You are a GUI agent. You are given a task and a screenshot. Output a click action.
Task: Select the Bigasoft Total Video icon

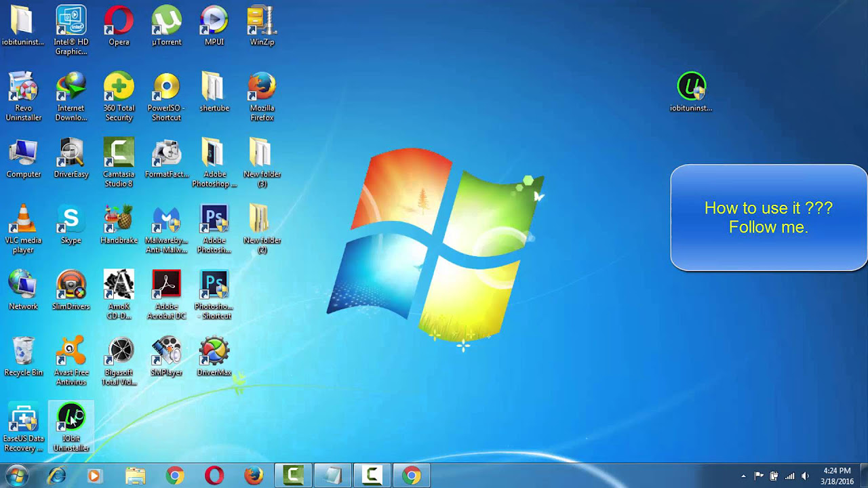tap(119, 361)
